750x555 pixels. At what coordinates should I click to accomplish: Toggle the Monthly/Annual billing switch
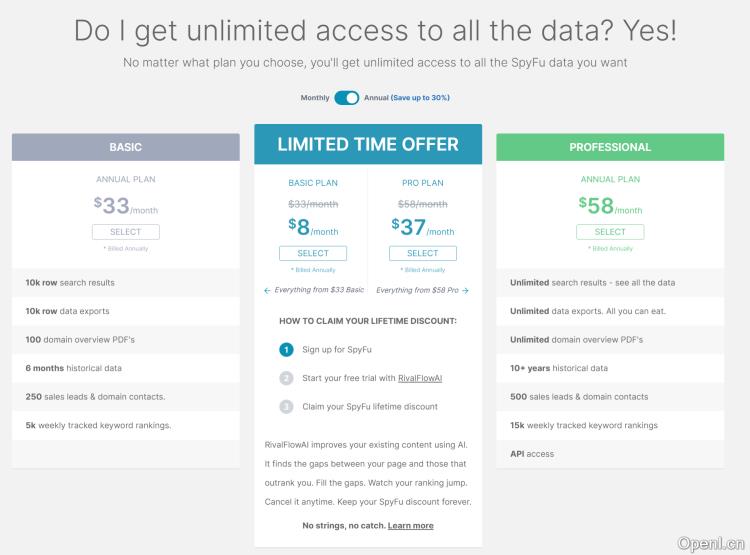[347, 98]
